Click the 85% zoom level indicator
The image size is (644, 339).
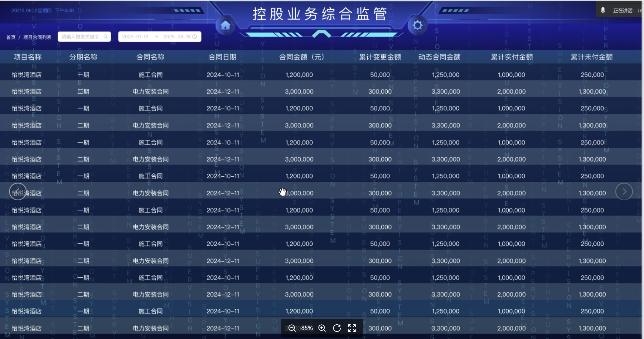click(x=307, y=328)
